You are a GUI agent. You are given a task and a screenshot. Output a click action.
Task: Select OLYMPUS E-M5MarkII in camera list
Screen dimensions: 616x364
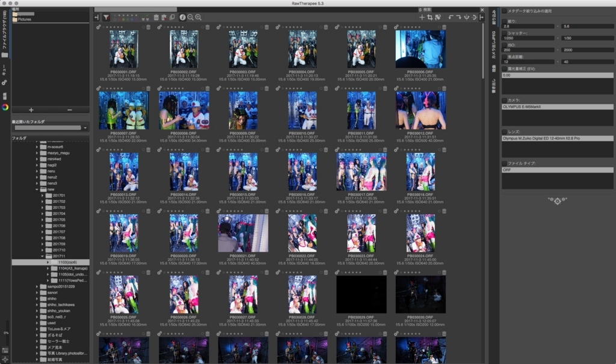[558, 107]
